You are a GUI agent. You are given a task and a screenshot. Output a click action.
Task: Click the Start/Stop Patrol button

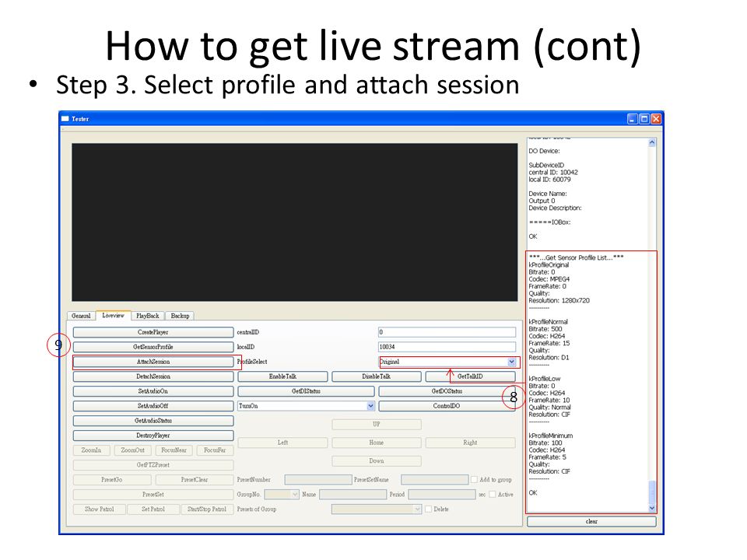207,509
